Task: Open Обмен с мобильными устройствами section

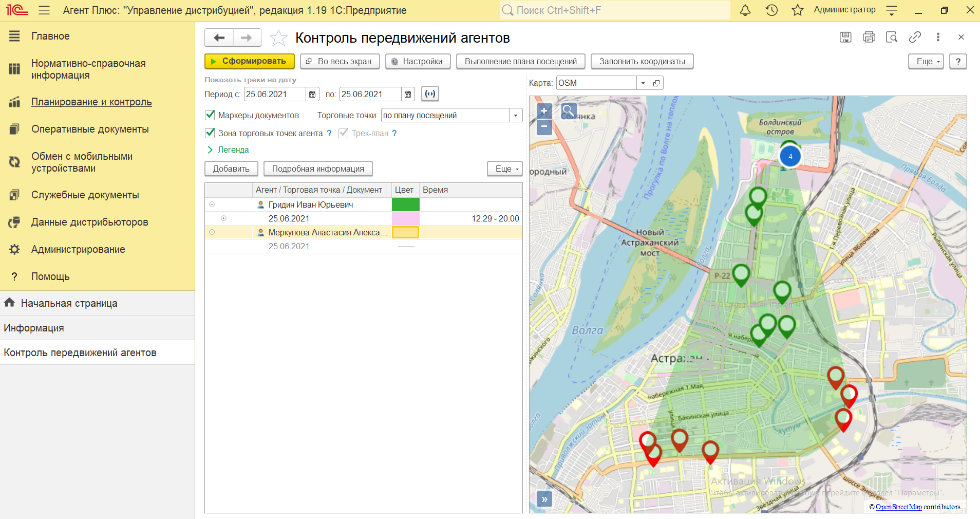Action: tap(82, 162)
